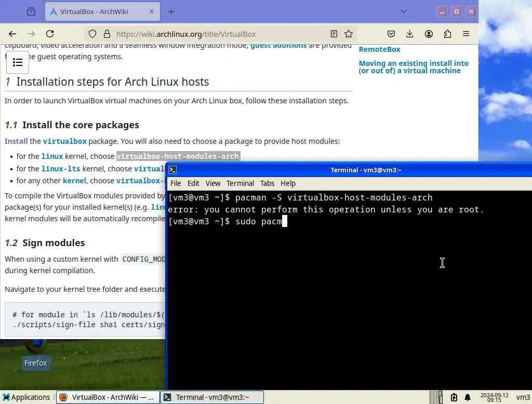Open the extensions puzzle icon
This screenshot has height=404, width=532.
447,34
